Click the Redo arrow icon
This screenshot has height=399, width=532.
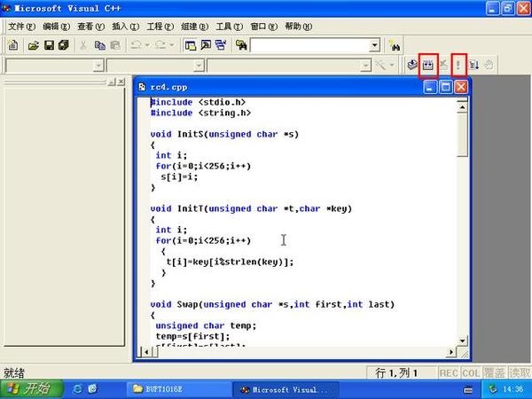coord(160,45)
